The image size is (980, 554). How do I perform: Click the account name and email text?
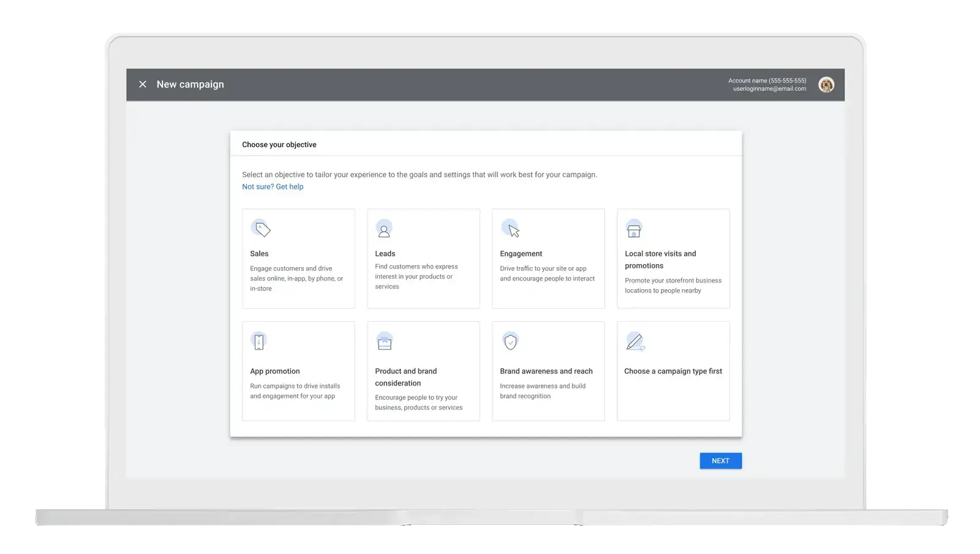(767, 85)
